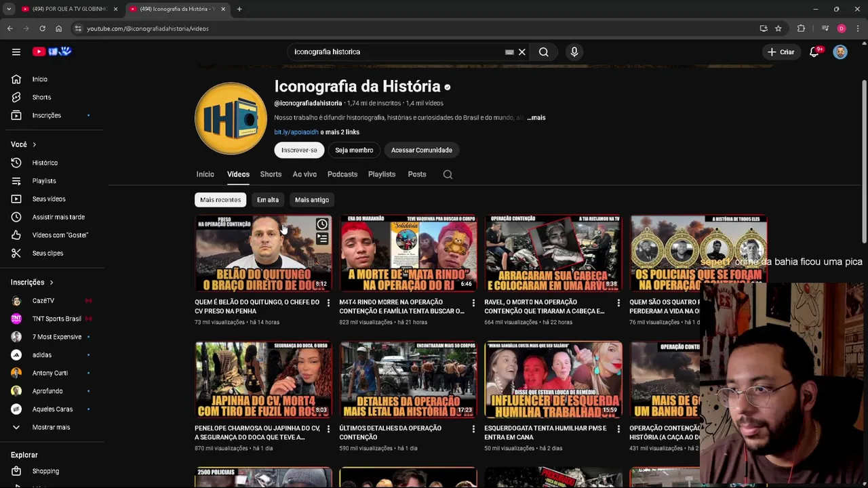The width and height of the screenshot is (868, 488).
Task: Open Japinha do CV video thumbnail
Action: 263,380
